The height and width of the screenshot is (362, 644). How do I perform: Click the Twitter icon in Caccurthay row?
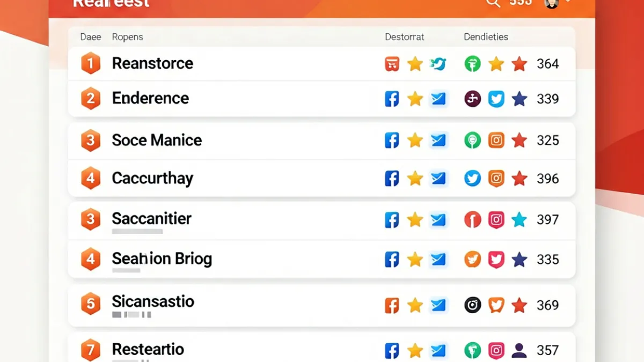click(473, 179)
